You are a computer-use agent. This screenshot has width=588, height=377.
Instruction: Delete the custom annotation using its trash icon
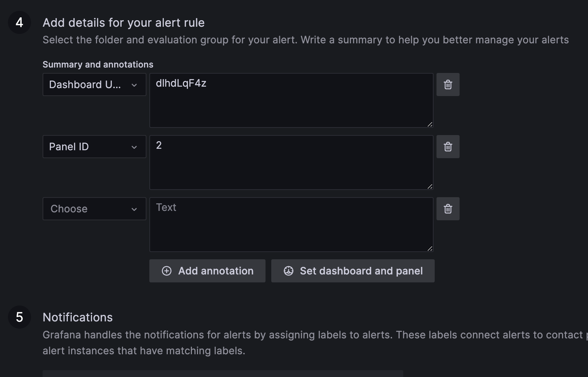click(x=448, y=209)
